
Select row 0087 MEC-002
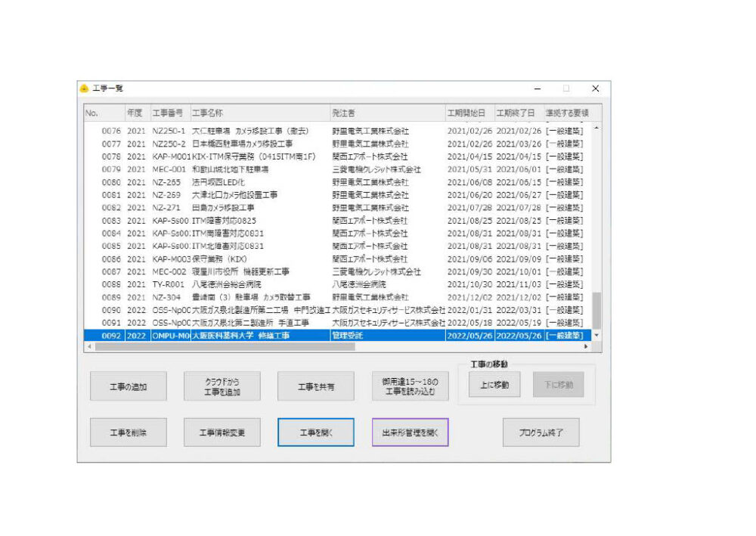[337, 271]
